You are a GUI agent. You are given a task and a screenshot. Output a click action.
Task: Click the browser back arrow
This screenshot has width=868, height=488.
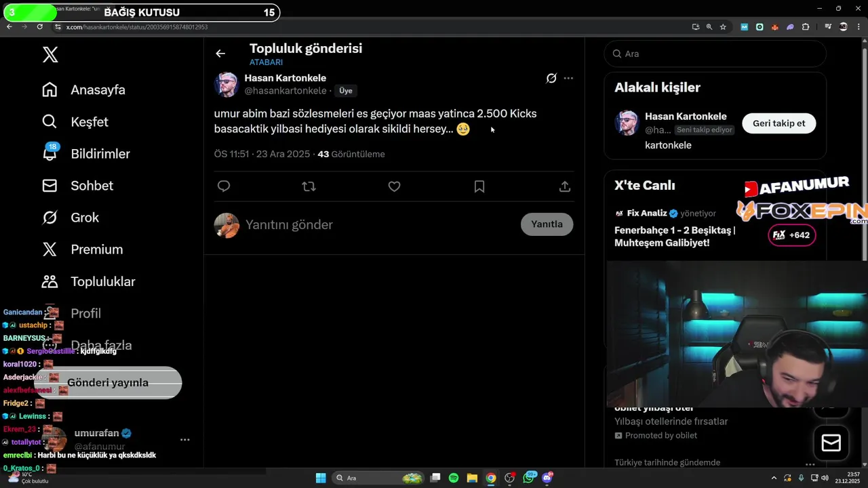9,27
